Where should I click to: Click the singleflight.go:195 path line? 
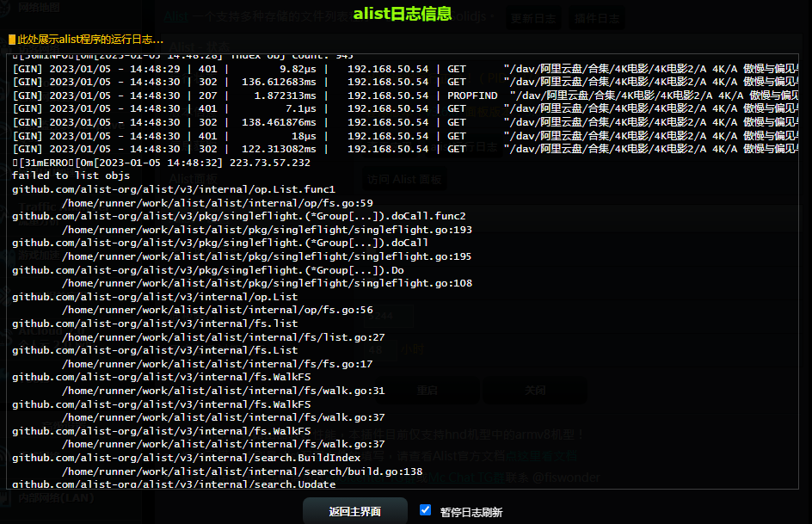coord(267,256)
